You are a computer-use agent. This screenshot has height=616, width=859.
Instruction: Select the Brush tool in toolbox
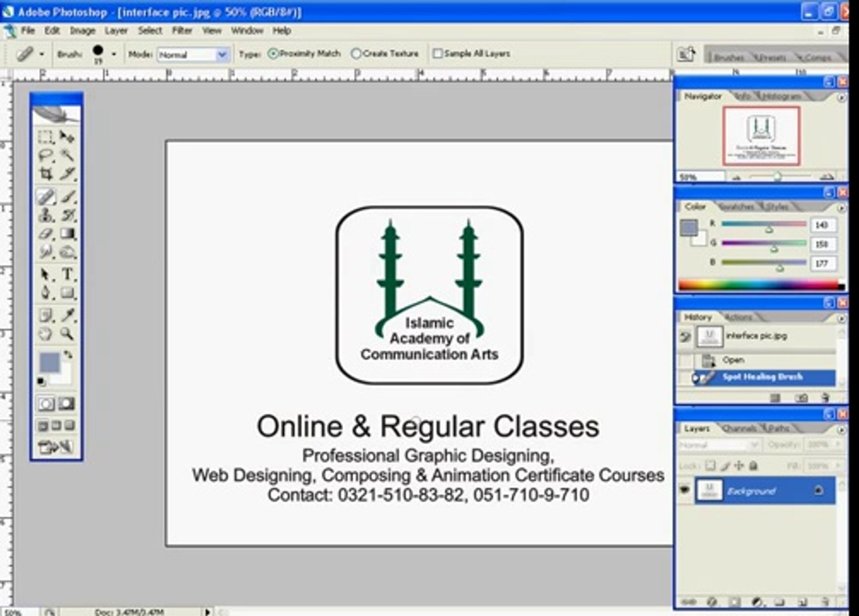coord(67,197)
